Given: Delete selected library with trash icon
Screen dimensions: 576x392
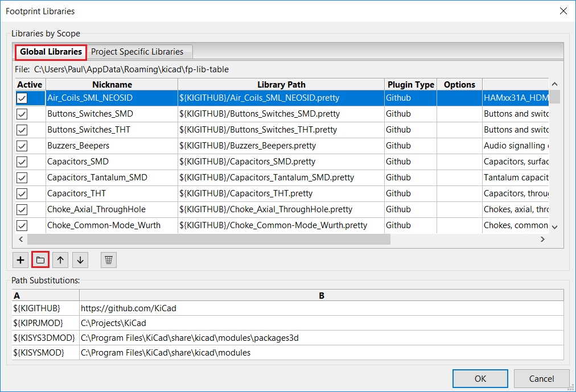Looking at the screenshot, I should pos(109,260).
